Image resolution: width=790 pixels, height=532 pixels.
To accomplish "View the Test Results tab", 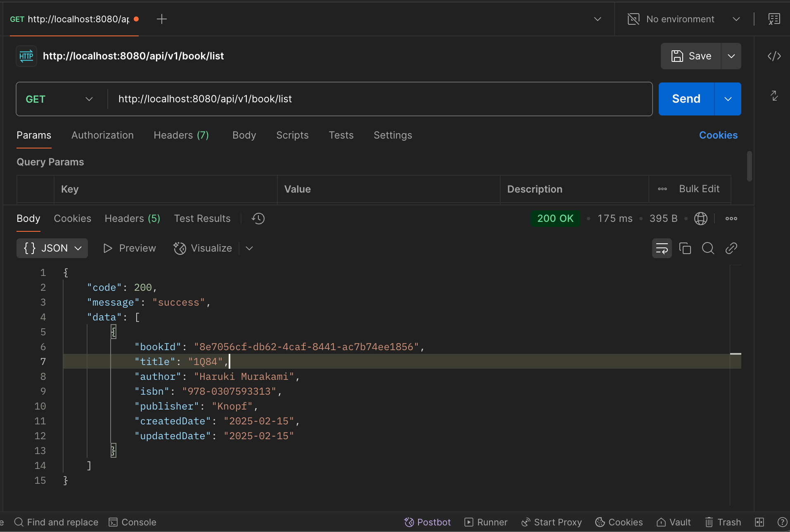I will pos(202,219).
